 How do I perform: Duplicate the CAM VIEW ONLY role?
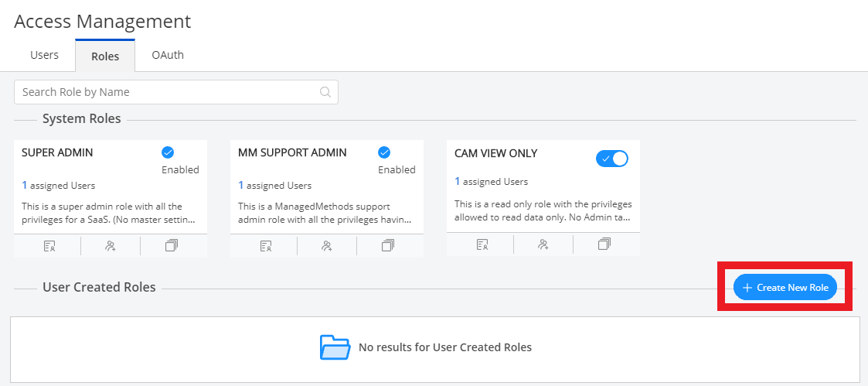point(604,244)
